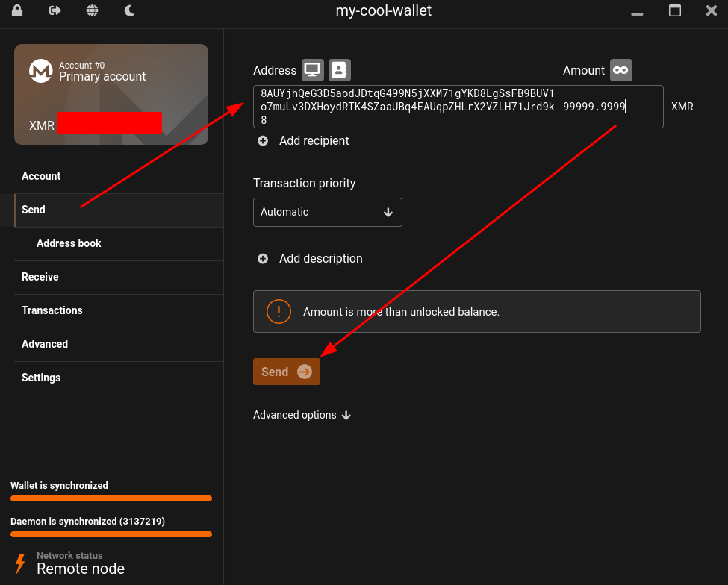Click the Remote node network status
The width and height of the screenshot is (728, 585).
tap(81, 569)
